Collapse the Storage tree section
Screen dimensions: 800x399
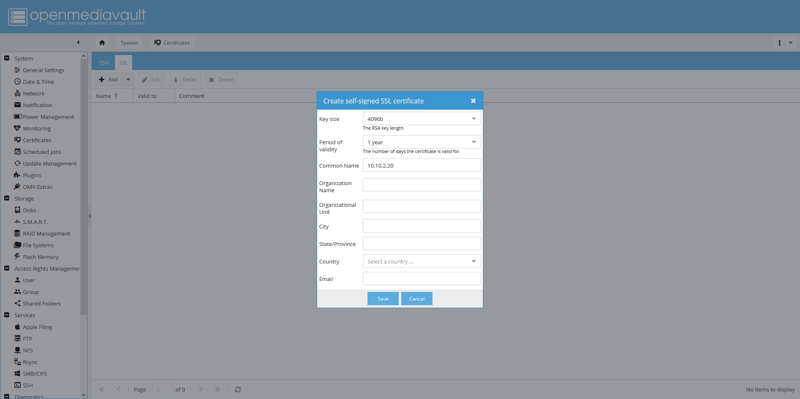click(x=7, y=198)
